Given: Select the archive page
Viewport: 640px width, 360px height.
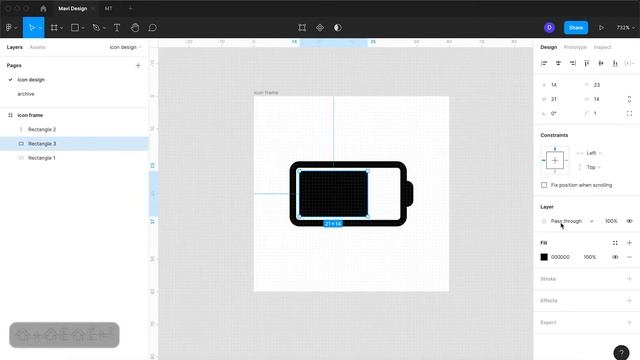Looking at the screenshot, I should 26,94.
